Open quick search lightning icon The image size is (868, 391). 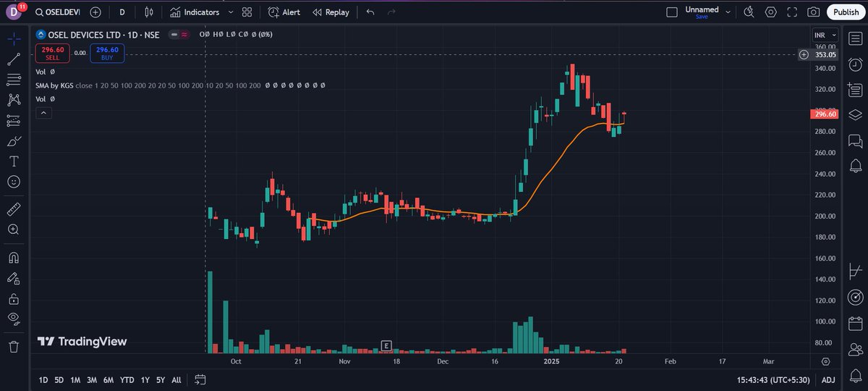[x=749, y=12]
